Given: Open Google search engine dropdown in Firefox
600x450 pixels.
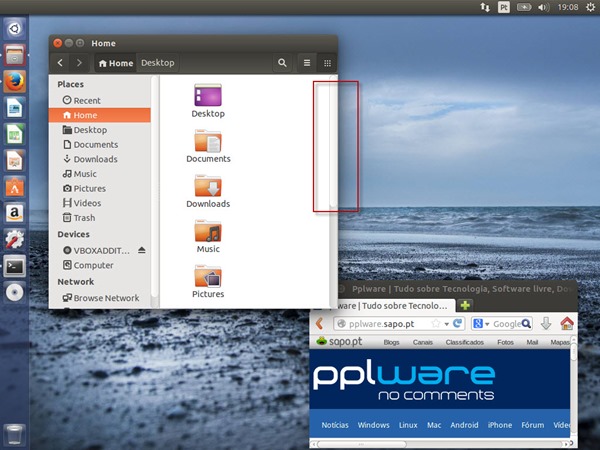Looking at the screenshot, I should (x=480, y=324).
